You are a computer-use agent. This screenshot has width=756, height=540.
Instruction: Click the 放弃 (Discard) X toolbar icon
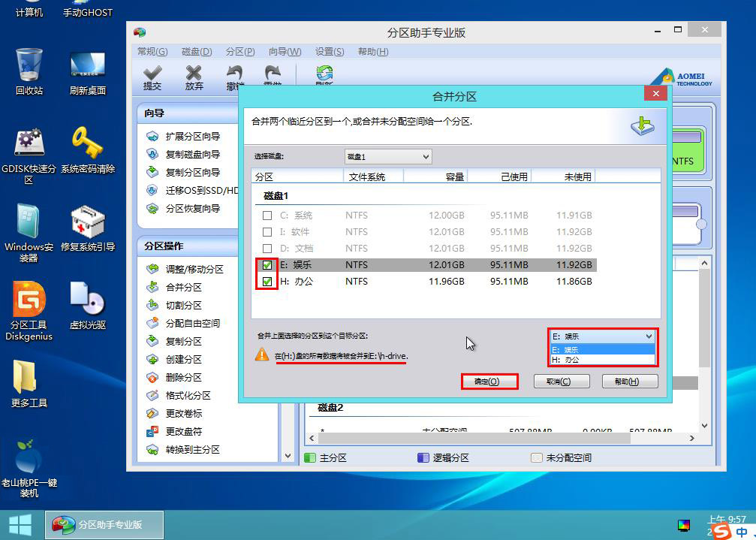point(194,74)
